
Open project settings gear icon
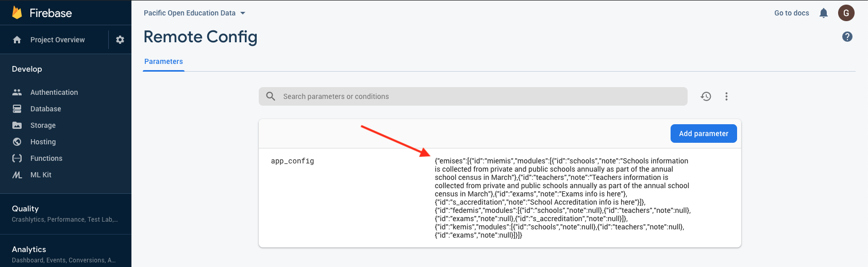click(120, 40)
